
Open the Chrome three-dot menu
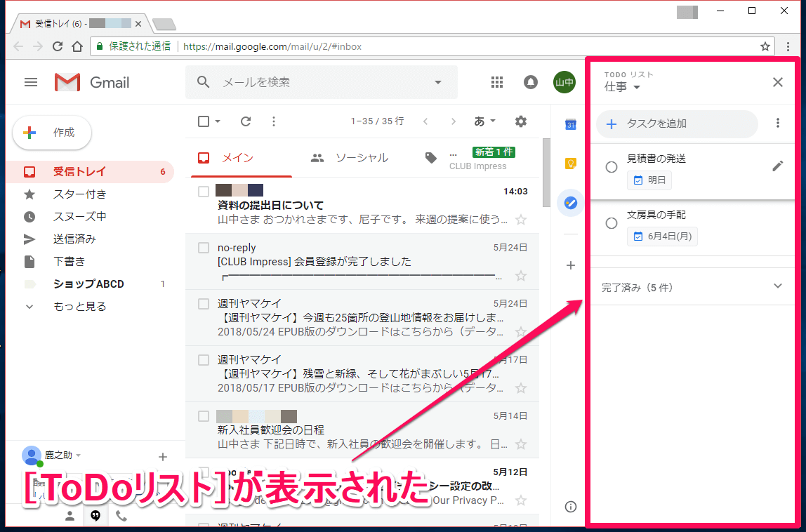[x=788, y=46]
